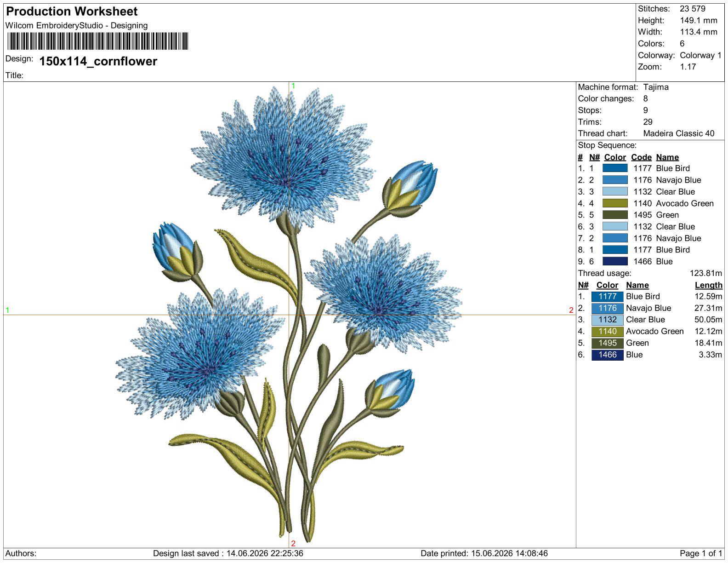
Task: Click the top large cornflower in preview
Action: (x=283, y=156)
